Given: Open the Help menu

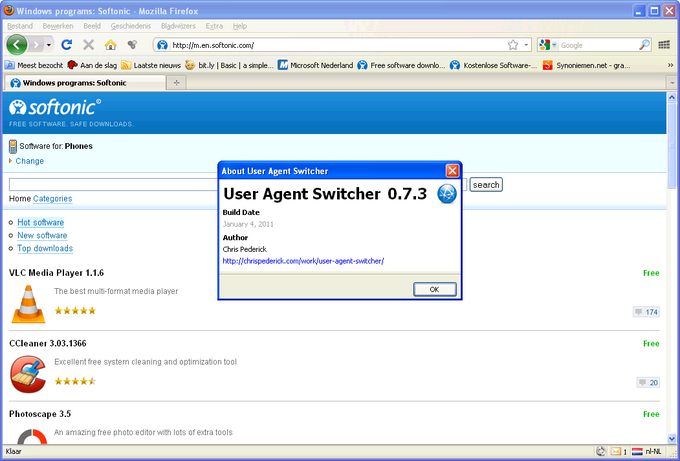Looking at the screenshot, I should click(240, 26).
